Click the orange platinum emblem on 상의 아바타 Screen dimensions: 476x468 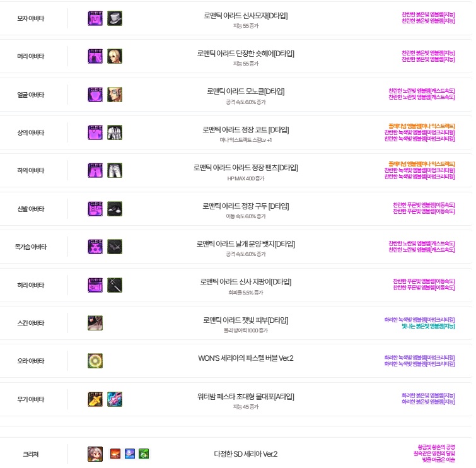tap(422, 126)
